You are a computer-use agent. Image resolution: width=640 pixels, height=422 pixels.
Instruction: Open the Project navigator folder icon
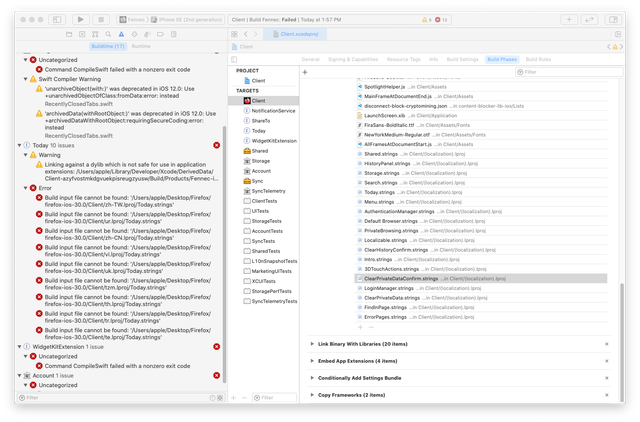(x=69, y=34)
